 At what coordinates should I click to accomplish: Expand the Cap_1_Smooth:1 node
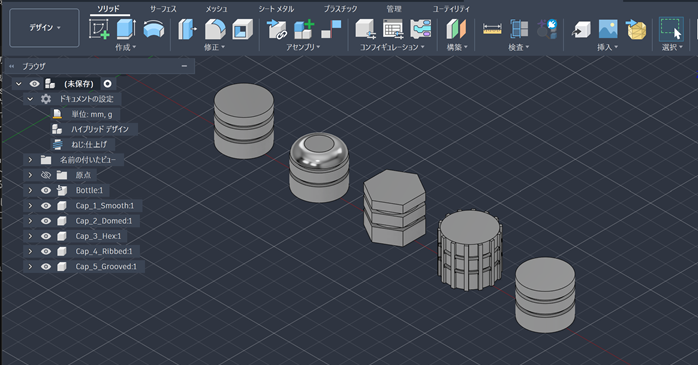tap(30, 206)
